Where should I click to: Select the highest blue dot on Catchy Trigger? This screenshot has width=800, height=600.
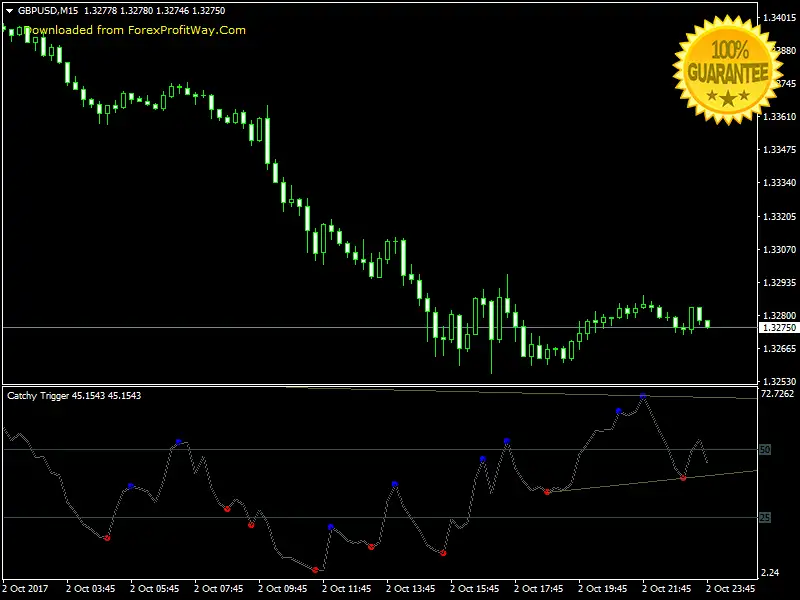643,396
